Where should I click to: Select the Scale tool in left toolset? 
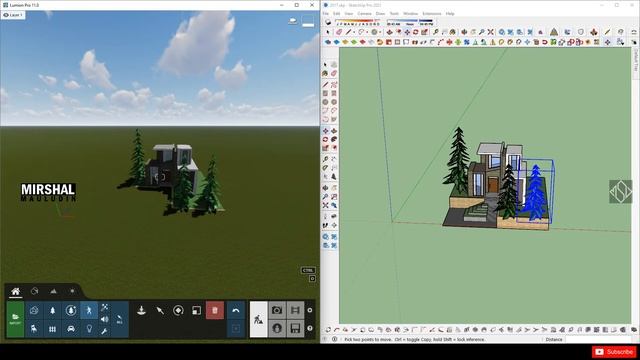(325, 148)
